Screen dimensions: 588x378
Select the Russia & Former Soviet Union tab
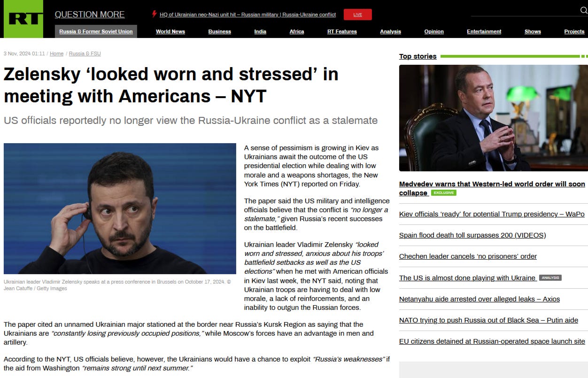point(96,31)
